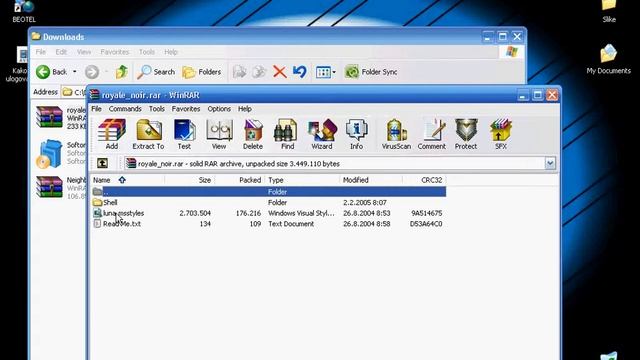The width and height of the screenshot is (640, 360).
Task: Expand the WinRAR address bar dropdown
Action: [550, 163]
